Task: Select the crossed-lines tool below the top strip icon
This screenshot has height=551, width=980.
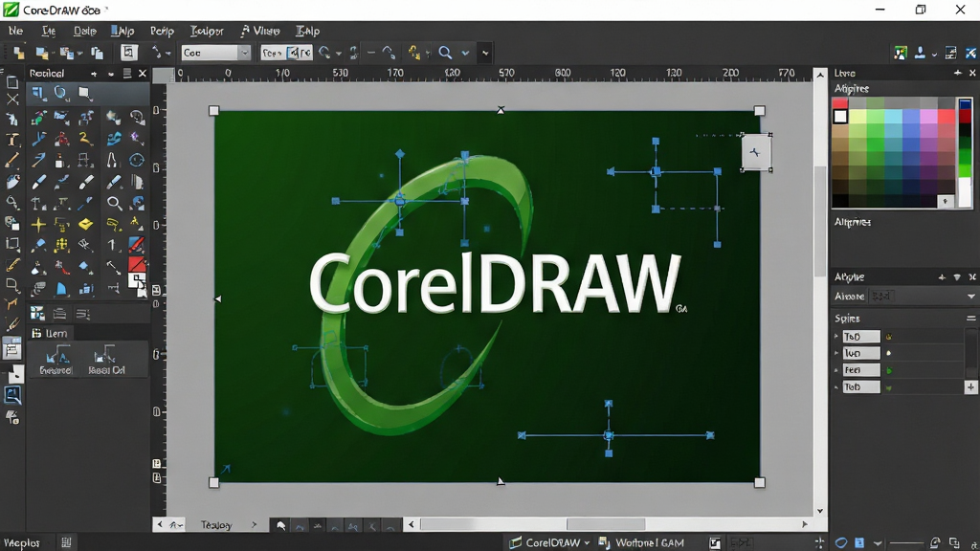Action: (11, 99)
